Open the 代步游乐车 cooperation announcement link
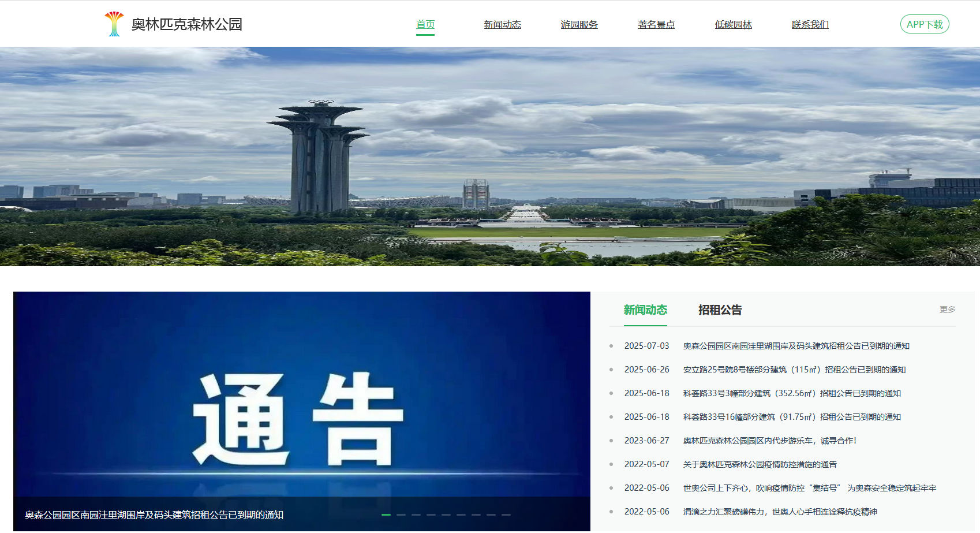 tap(769, 440)
